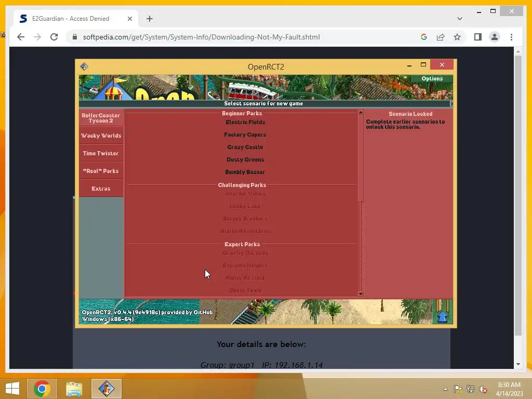The image size is (532, 399).
Task: Open Action Center flag icon
Action: [458, 389]
